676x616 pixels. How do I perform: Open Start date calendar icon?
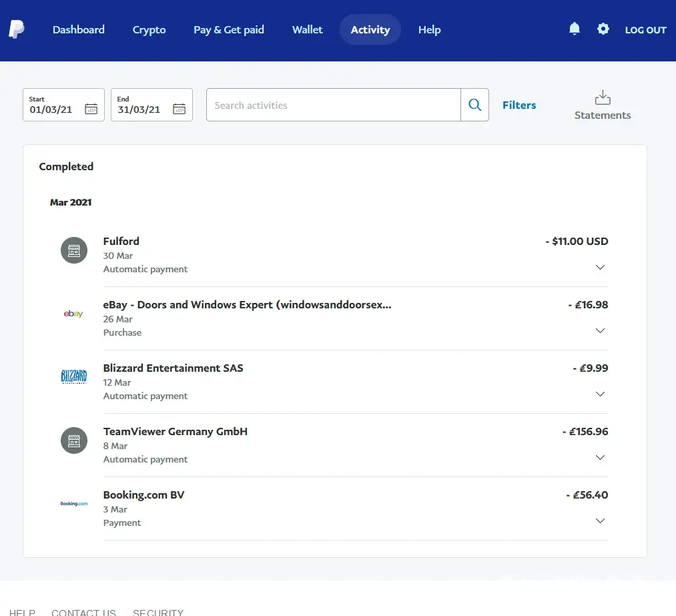[x=91, y=109]
